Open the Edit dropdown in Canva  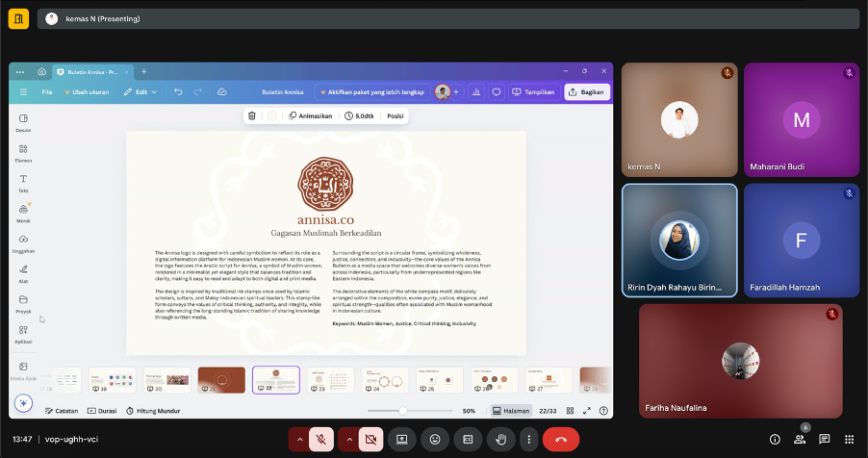(140, 92)
